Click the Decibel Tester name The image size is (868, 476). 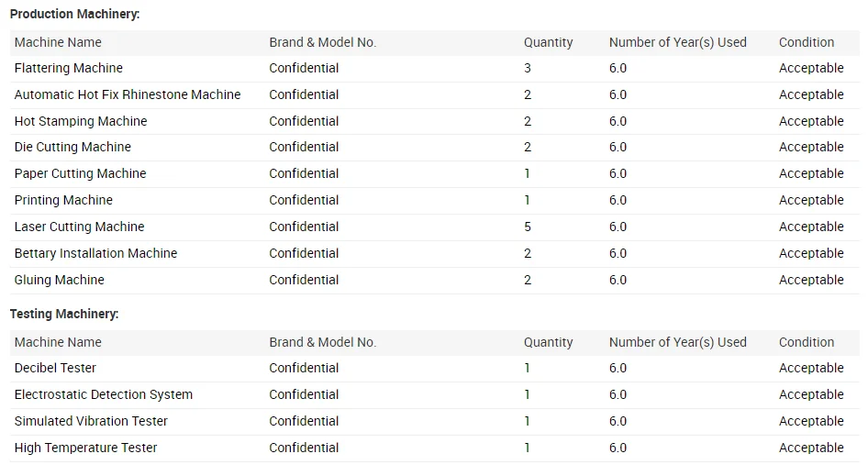coord(55,368)
